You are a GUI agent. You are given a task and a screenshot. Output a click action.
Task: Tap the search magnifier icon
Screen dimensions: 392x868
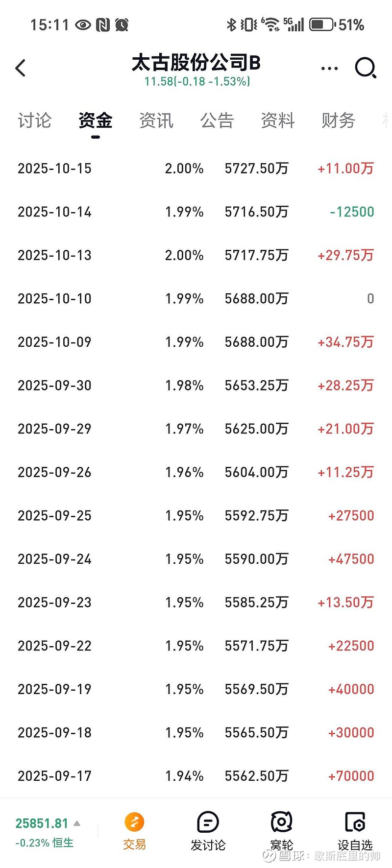click(365, 68)
